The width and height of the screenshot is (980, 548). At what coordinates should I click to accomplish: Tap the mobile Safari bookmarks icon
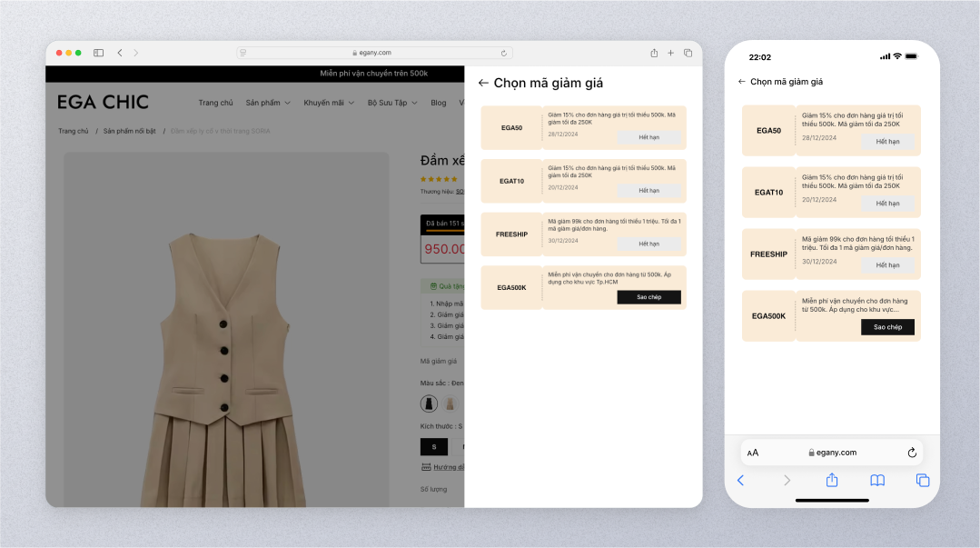(x=876, y=481)
